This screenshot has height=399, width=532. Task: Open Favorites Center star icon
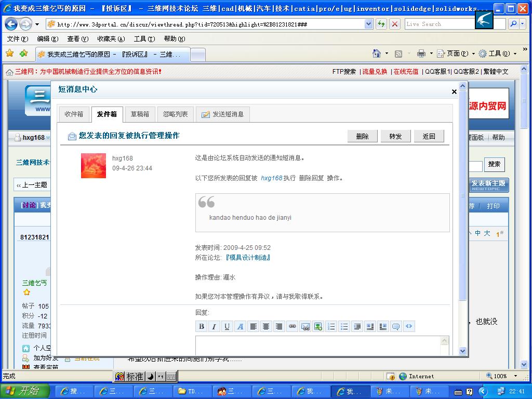10,53
